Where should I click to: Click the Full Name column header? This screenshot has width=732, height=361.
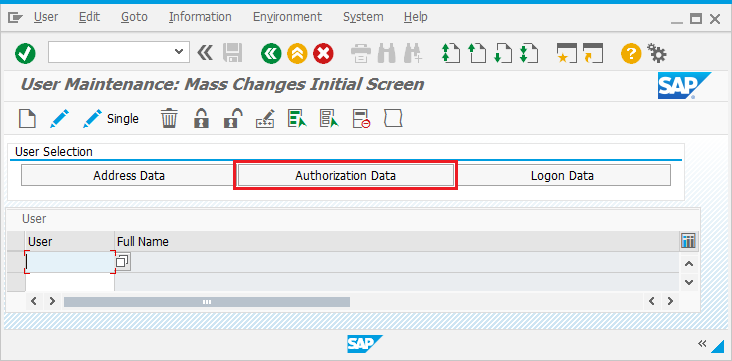point(397,241)
